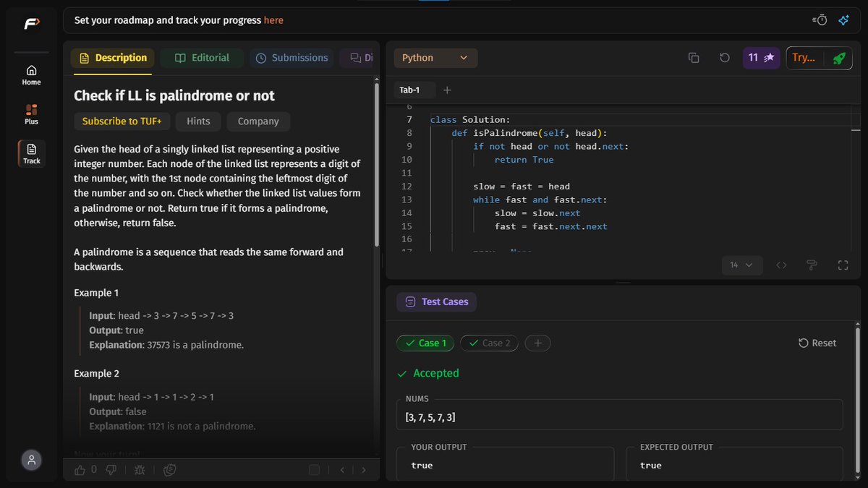Open the Track section in the sidebar
The image size is (868, 488).
coord(31,154)
